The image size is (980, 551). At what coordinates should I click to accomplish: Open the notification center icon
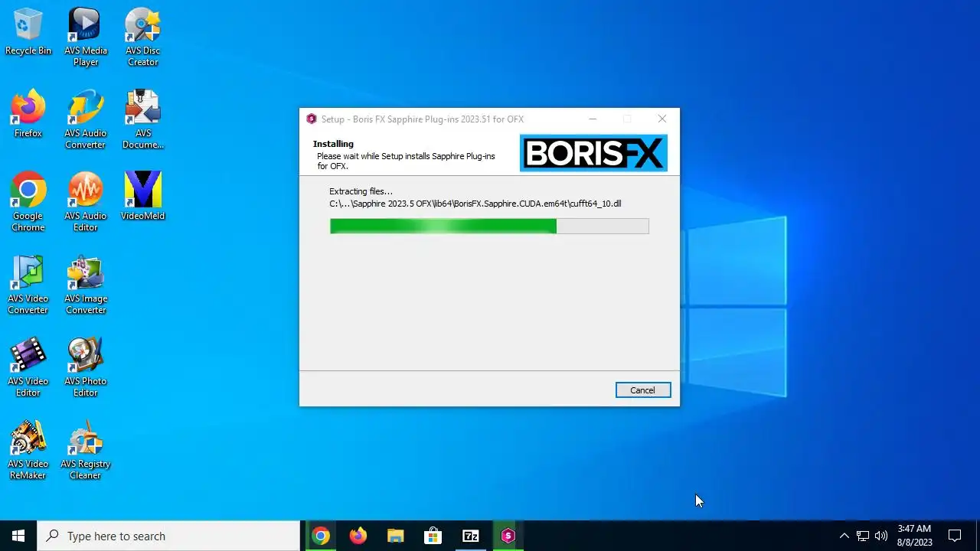coord(955,536)
